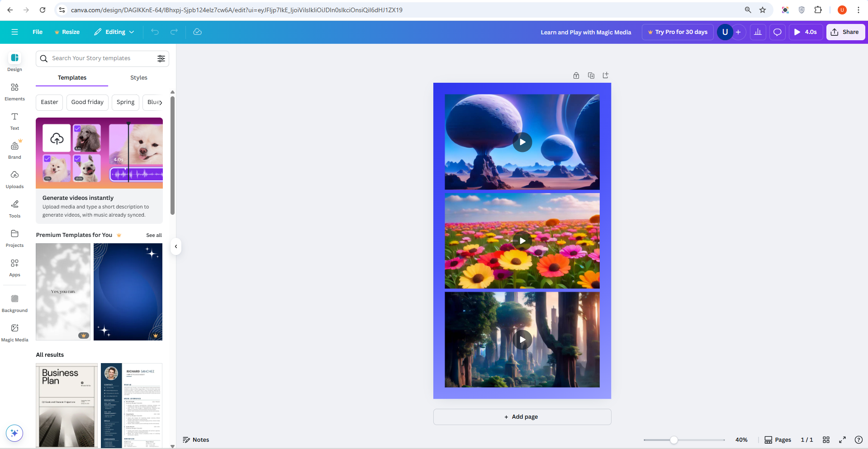Click See all premium templates
Screen dimensions: 868x449
click(153, 235)
